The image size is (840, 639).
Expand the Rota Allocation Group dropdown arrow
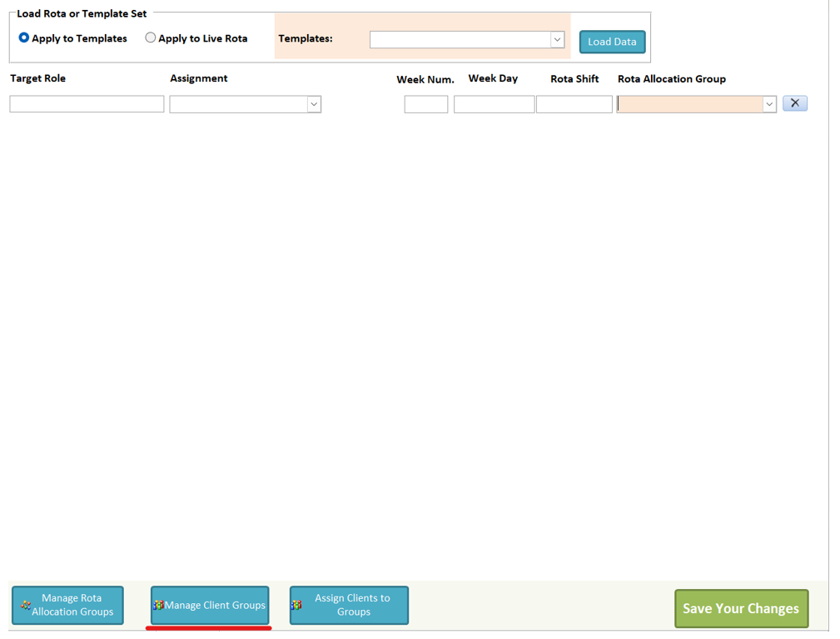(x=769, y=104)
